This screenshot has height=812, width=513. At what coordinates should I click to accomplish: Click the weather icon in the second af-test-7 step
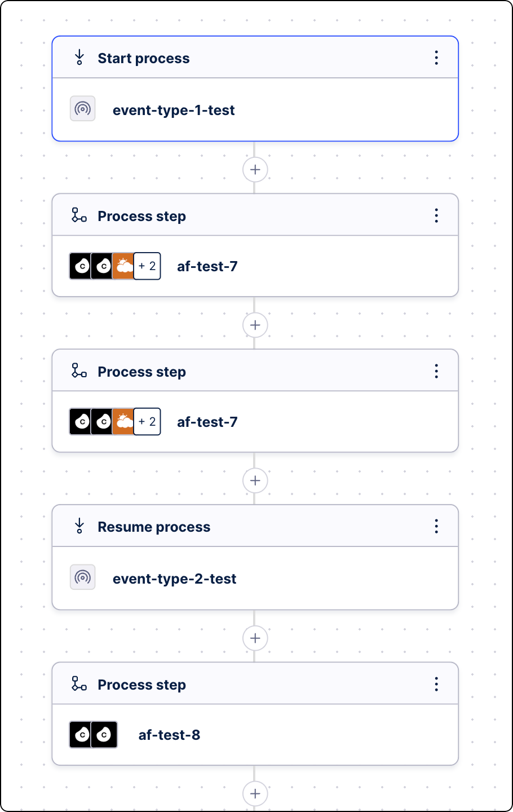pyautogui.click(x=125, y=421)
